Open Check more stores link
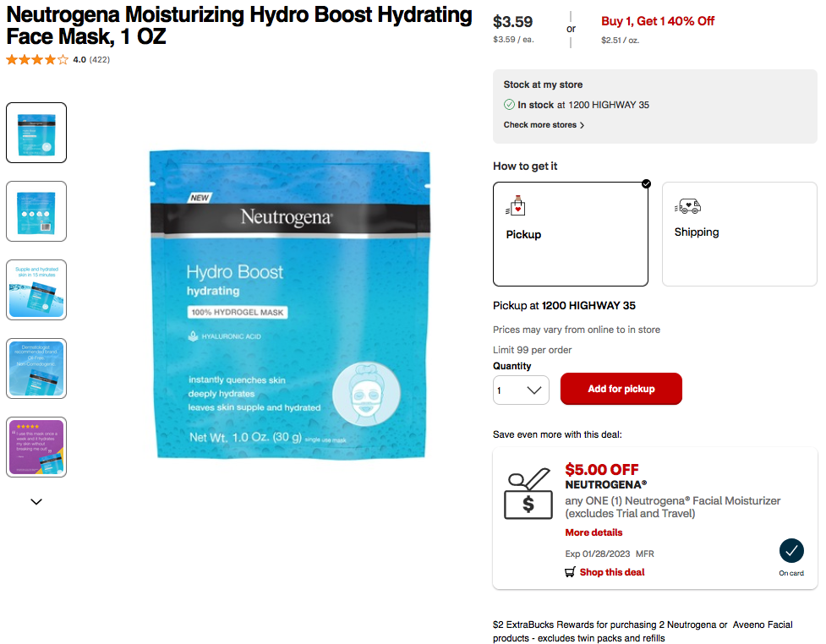The width and height of the screenshot is (826, 644). 544,125
